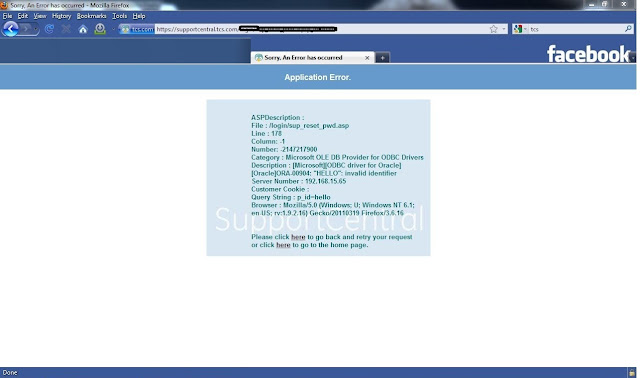This screenshot has height=378, width=640.
Task: Go back with the Back arrow button
Action: point(10,29)
